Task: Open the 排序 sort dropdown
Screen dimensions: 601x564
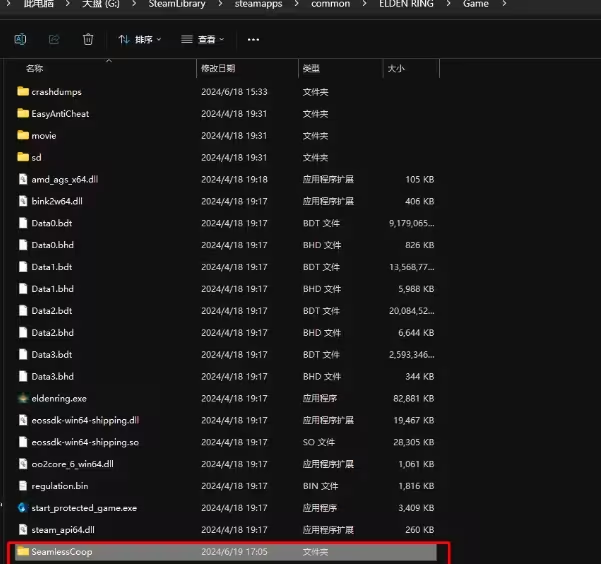Action: coord(141,39)
